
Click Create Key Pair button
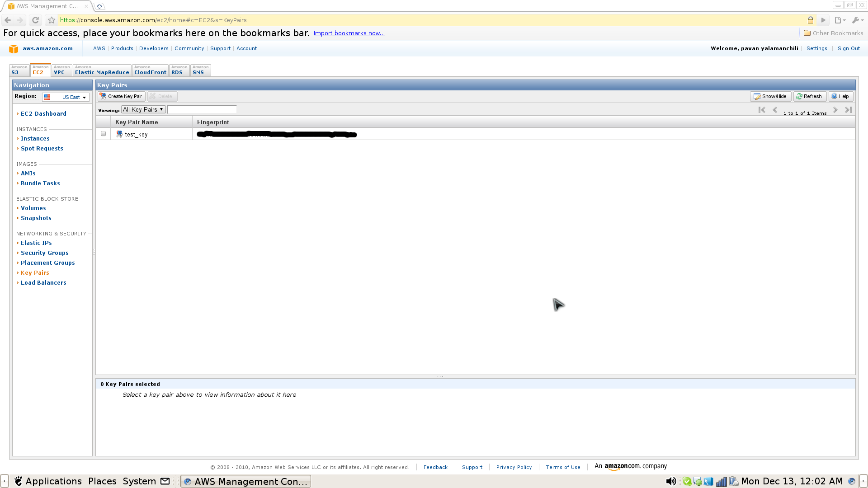pos(121,96)
